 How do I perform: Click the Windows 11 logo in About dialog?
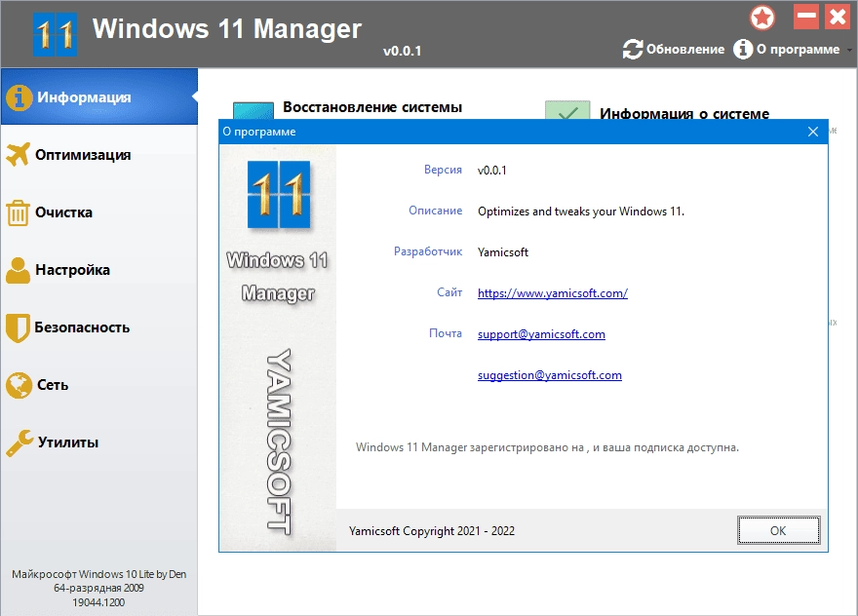point(279,195)
